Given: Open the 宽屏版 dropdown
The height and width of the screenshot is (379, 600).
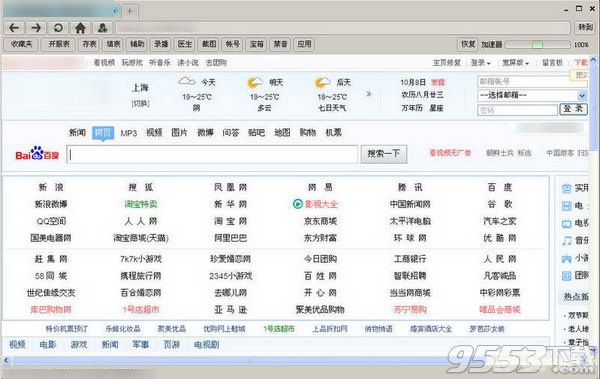Looking at the screenshot, I should 515,63.
